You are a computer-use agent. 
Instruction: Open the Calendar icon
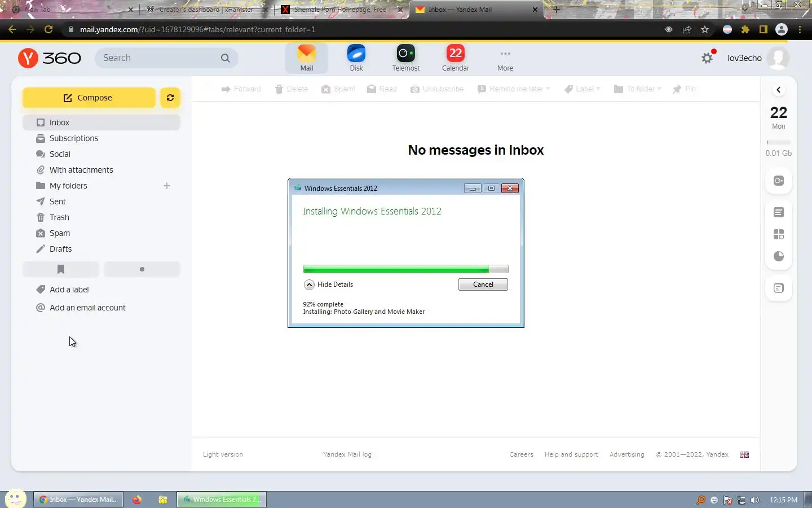(455, 58)
